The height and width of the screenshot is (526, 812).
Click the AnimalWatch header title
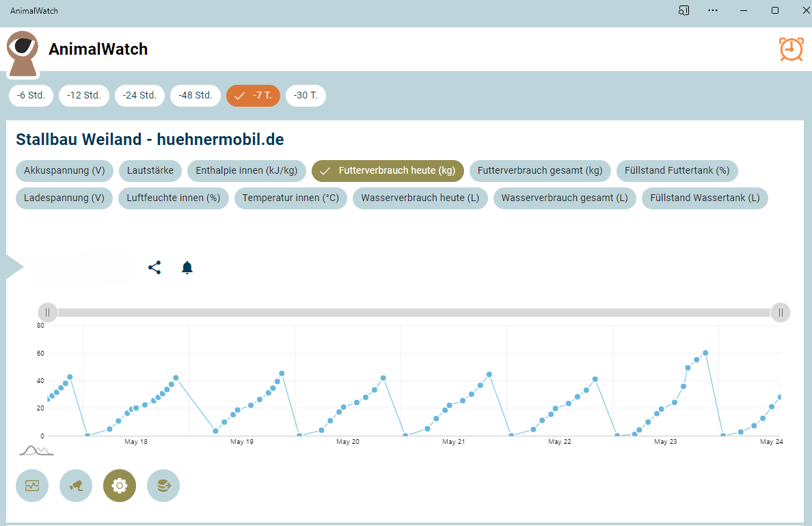(x=98, y=49)
